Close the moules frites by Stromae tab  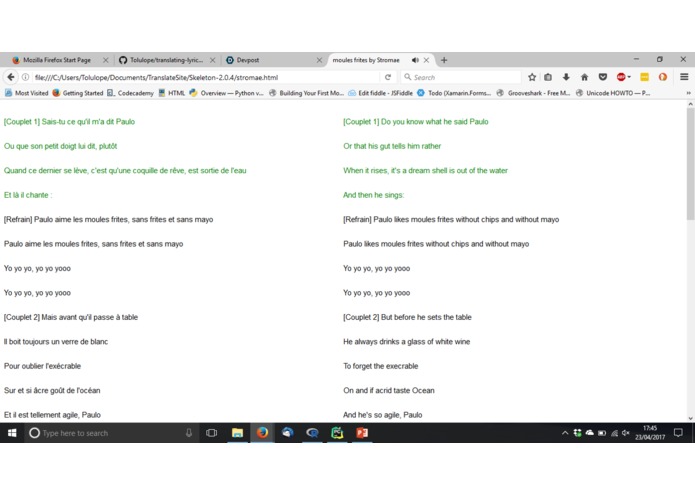pyautogui.click(x=426, y=60)
